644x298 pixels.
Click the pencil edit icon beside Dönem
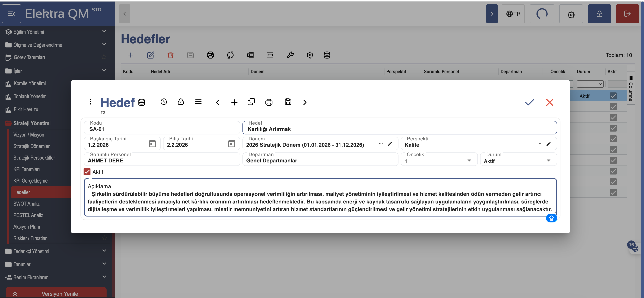(x=390, y=144)
